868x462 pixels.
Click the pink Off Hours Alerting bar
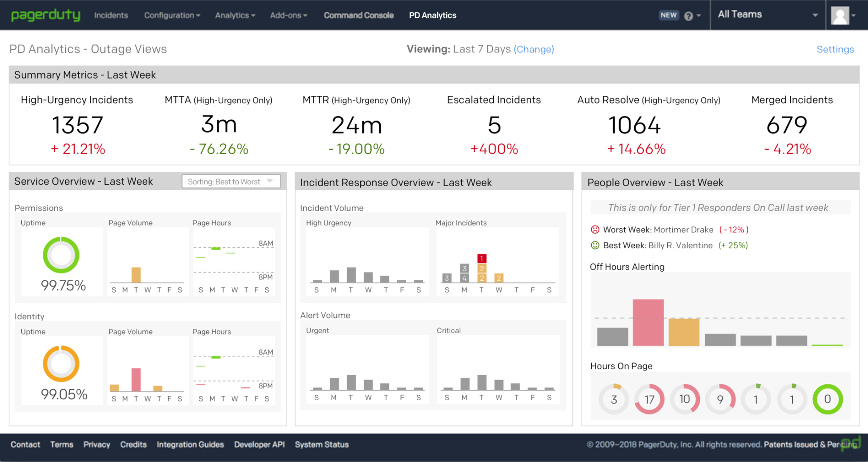[x=648, y=322]
